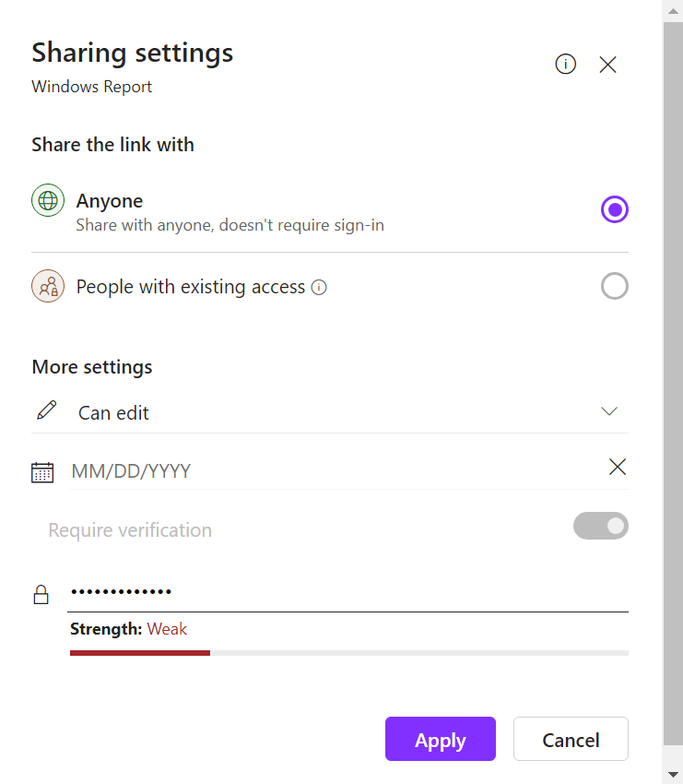The image size is (683, 784).
Task: Click the lock icon beside password
Action: point(41,595)
